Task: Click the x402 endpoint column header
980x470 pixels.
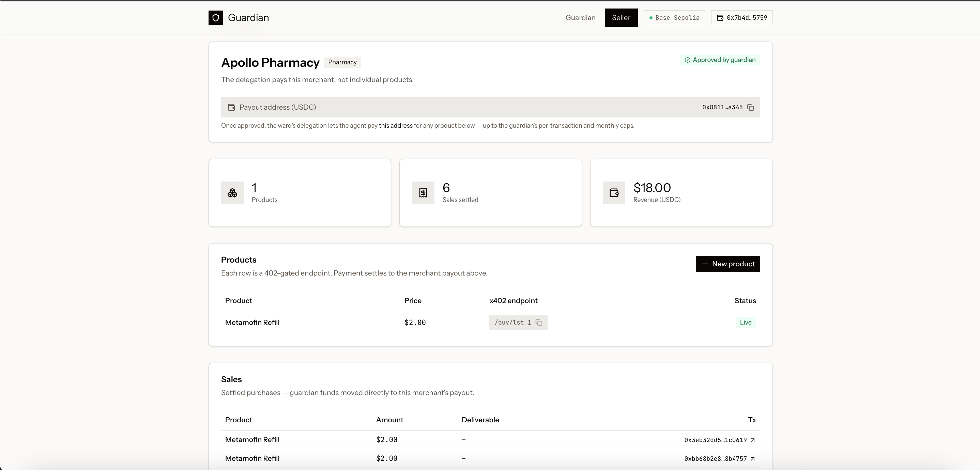Action: (513, 301)
